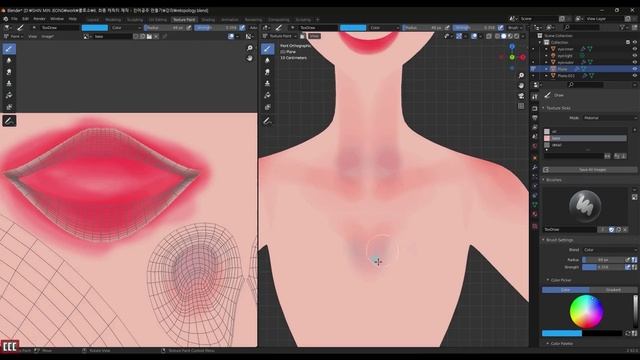Toggle strength pressure sensitivity in Brush Settings

click(x=628, y=267)
